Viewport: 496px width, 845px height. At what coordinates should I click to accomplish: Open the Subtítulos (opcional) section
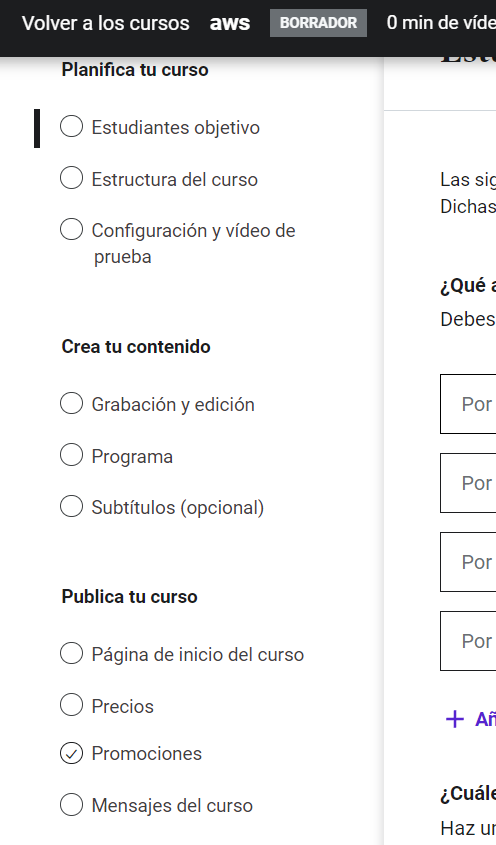tap(178, 508)
